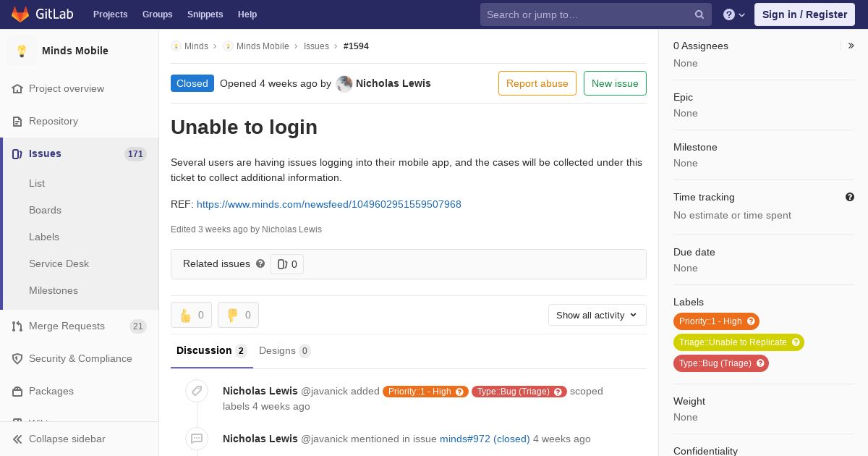Click Minds Mobile breadcrumb link text

click(263, 46)
